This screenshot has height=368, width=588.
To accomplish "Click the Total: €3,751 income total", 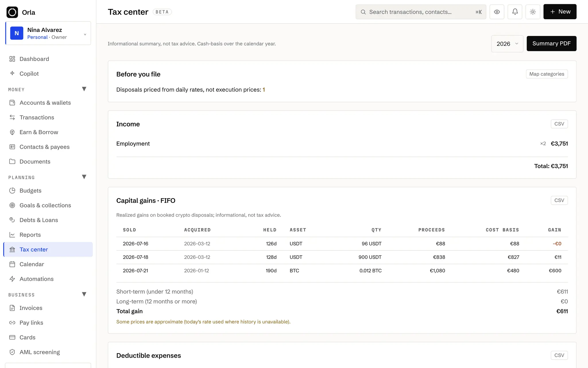I will (551, 166).
